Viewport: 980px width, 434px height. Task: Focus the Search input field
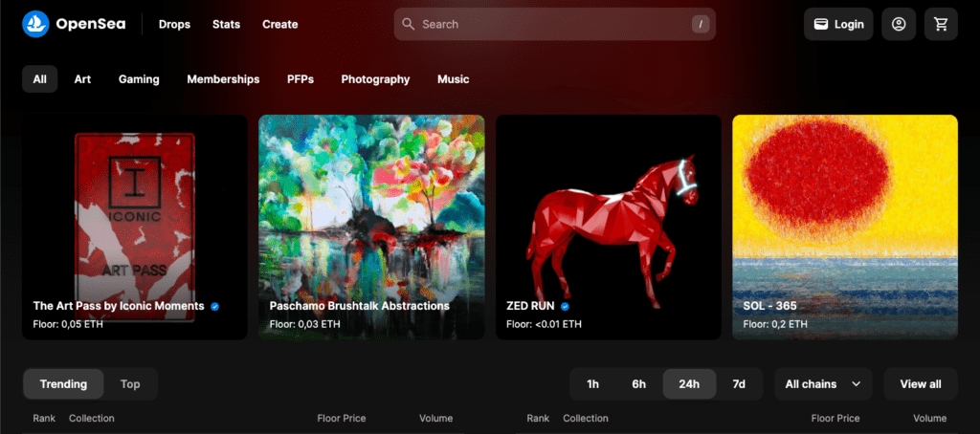(554, 24)
